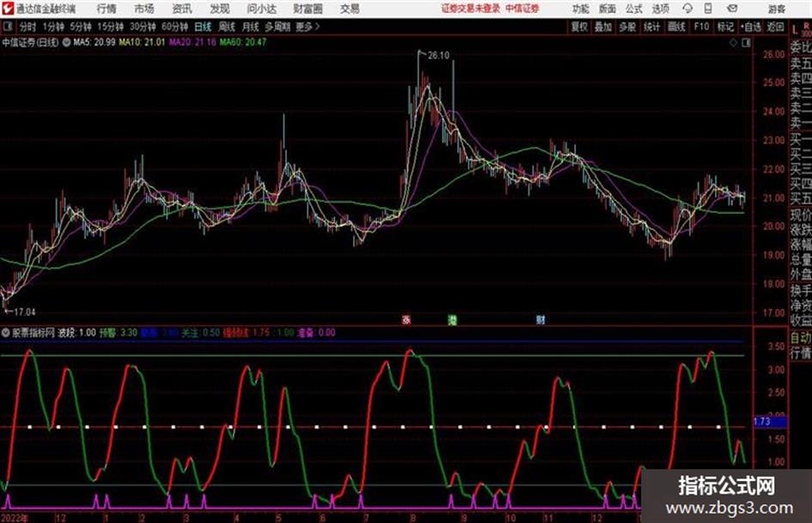
Task: Click the mail envelope icon
Action: click(732, 9)
